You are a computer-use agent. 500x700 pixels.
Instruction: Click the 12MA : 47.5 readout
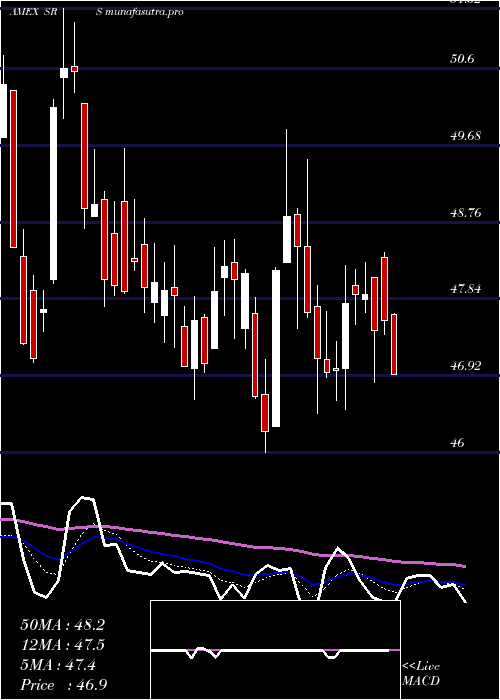click(x=62, y=645)
